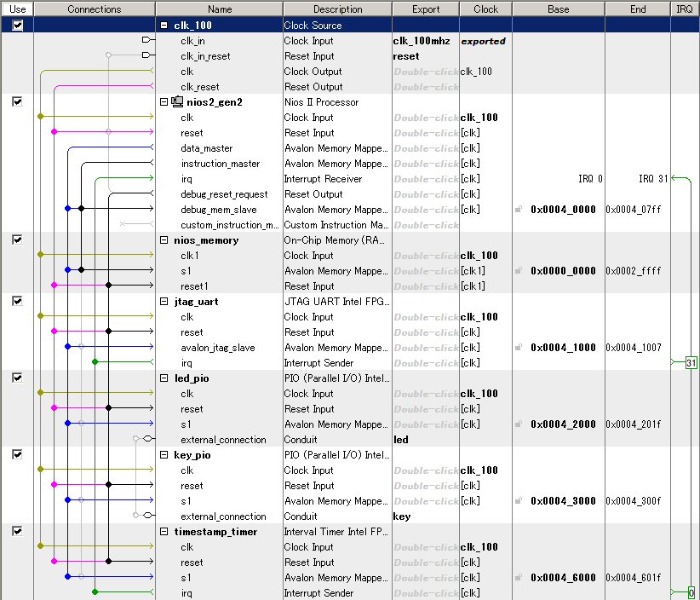Toggle the Use checkbox for timestamp_timer

(17, 531)
